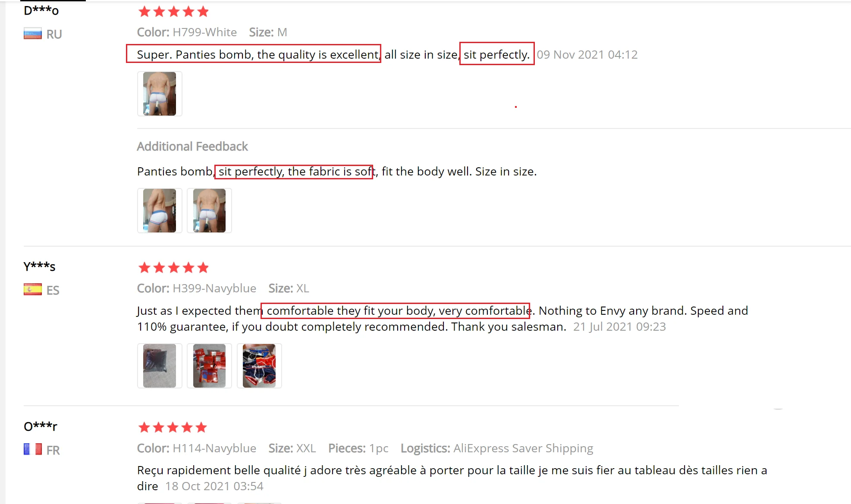Click the French review text by O***r
Screen dimensions: 851x504
tap(452, 478)
